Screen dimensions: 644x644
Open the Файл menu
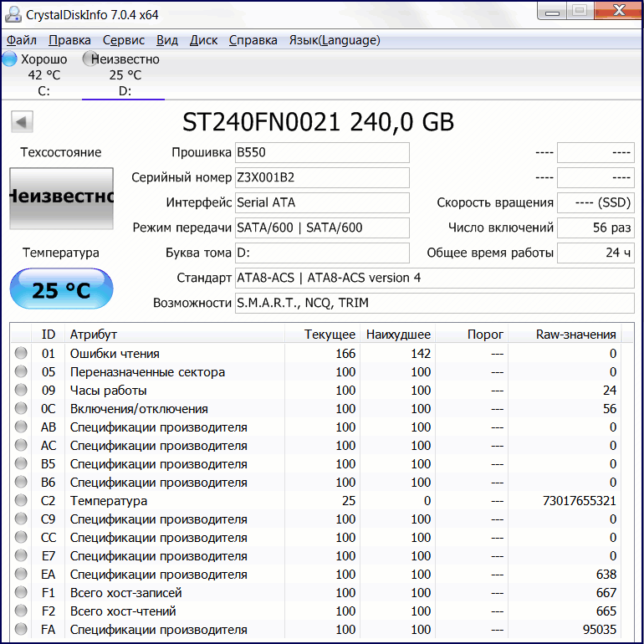pos(22,40)
